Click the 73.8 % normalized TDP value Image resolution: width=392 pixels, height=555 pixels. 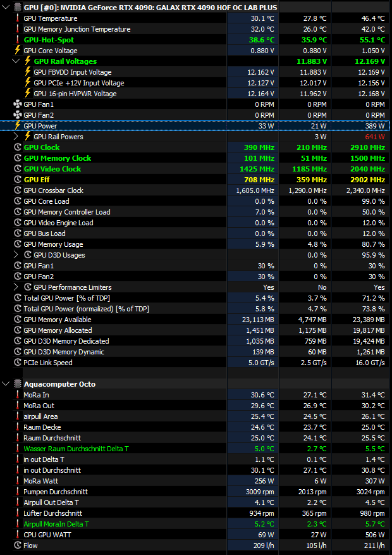tap(374, 309)
